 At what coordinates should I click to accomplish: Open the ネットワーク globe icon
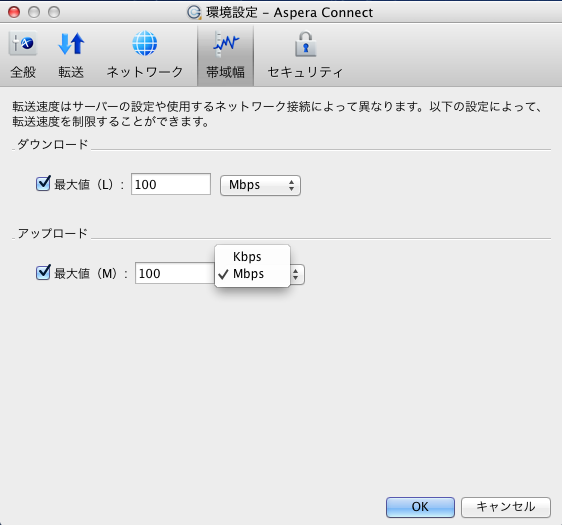click(x=144, y=43)
